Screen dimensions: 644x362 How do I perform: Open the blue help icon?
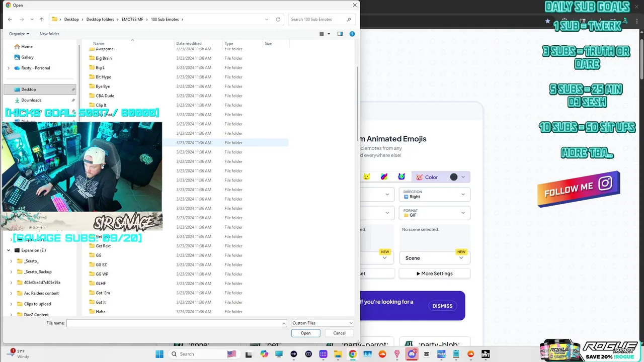352,34
